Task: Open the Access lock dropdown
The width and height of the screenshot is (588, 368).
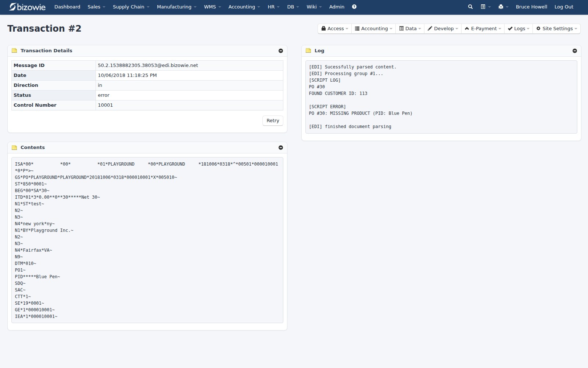Action: tap(334, 29)
